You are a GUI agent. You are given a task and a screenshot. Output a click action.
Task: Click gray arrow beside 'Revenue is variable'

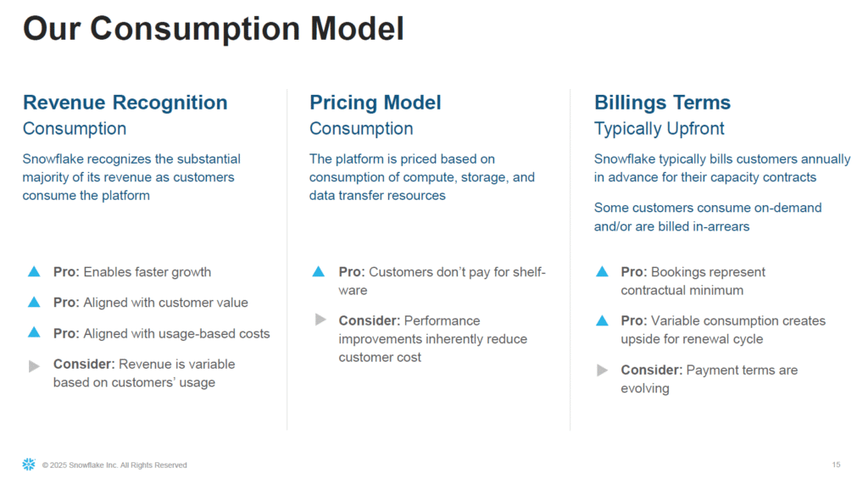point(34,366)
